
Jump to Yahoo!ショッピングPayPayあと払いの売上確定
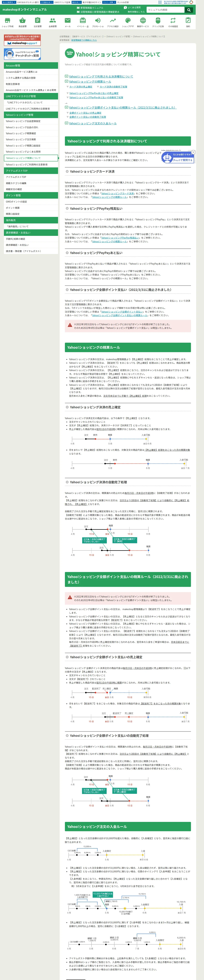[x=94, y=93]
